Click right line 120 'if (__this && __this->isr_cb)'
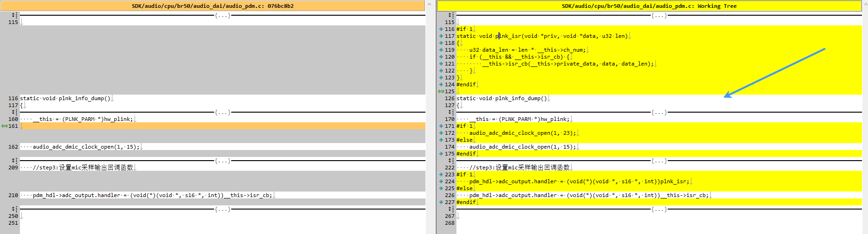This screenshot has width=868, height=234. [520, 57]
